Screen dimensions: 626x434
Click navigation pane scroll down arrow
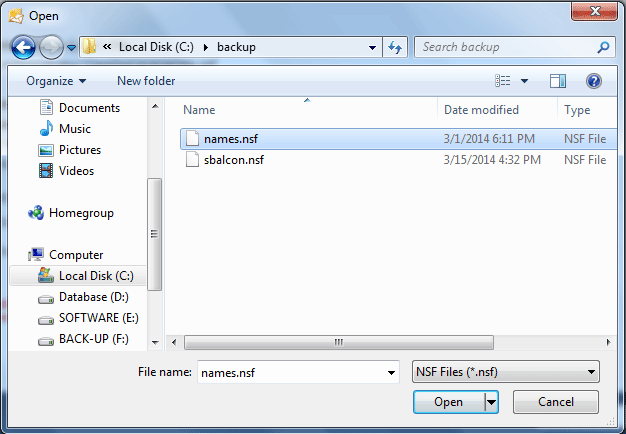(155, 343)
